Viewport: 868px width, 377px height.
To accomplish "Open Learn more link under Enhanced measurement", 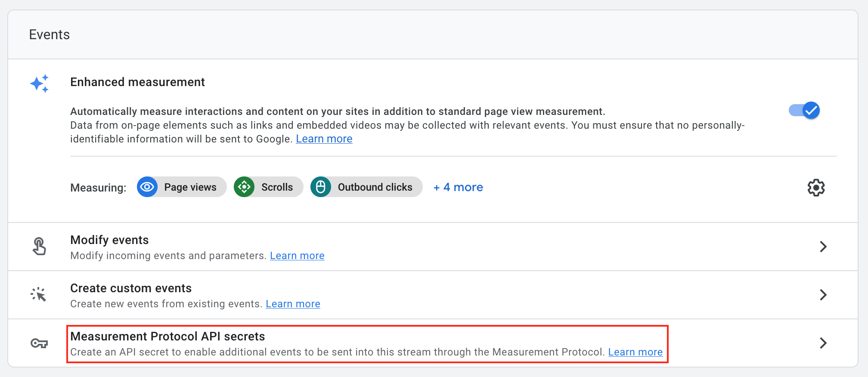I will click(324, 139).
